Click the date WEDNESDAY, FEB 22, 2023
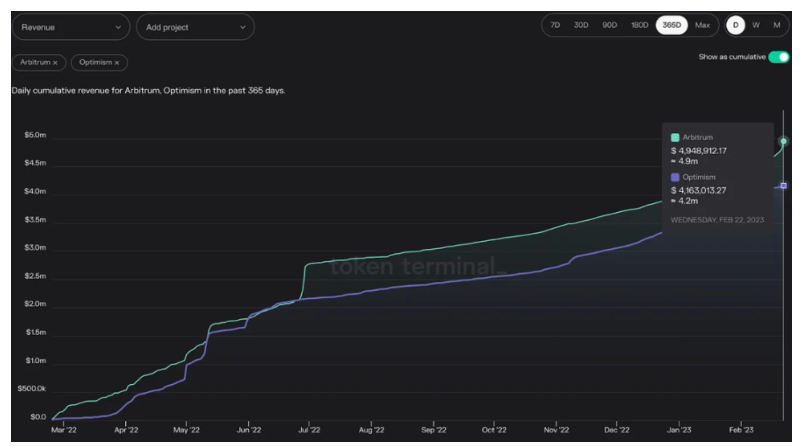Viewport: 803px width, 447px height. [x=717, y=220]
